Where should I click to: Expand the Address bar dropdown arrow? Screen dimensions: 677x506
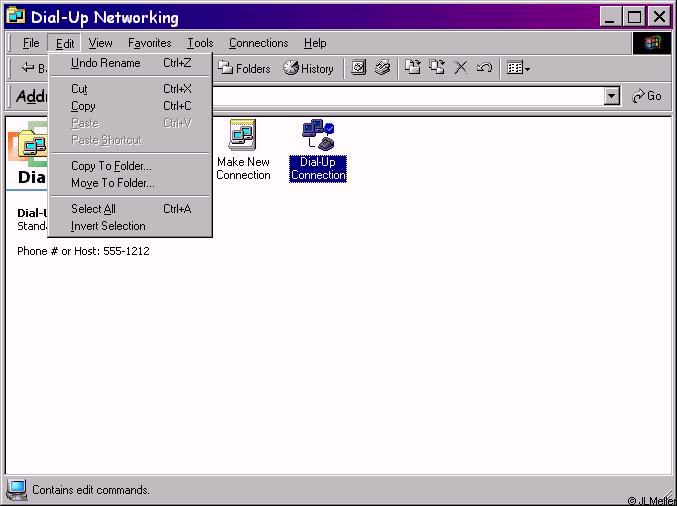[x=611, y=96]
